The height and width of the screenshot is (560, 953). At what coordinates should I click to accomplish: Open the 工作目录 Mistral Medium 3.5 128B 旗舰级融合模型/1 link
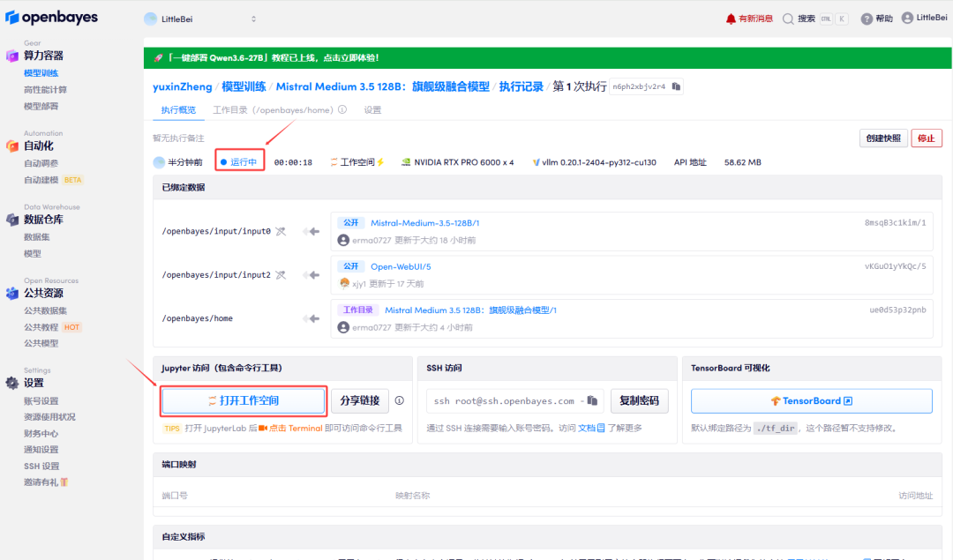pos(470,310)
